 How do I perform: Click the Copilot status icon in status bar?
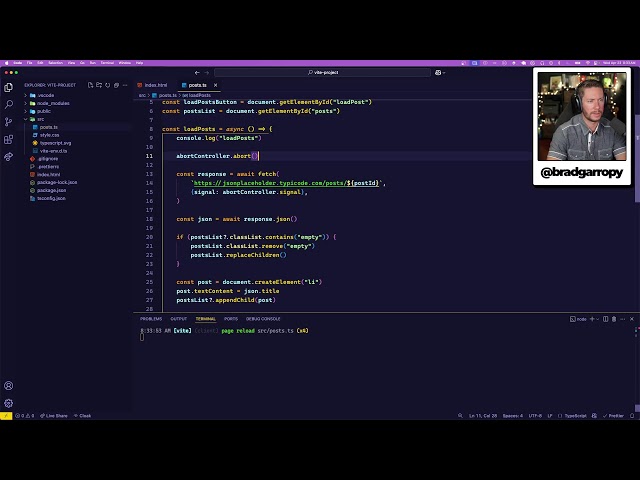pos(594,416)
